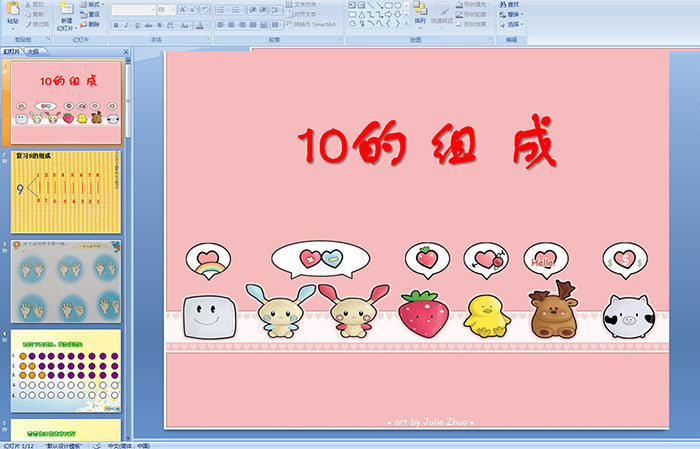Open Shape Outline (形状轮廓) menu
This screenshot has width=700, height=449.
coord(473,14)
